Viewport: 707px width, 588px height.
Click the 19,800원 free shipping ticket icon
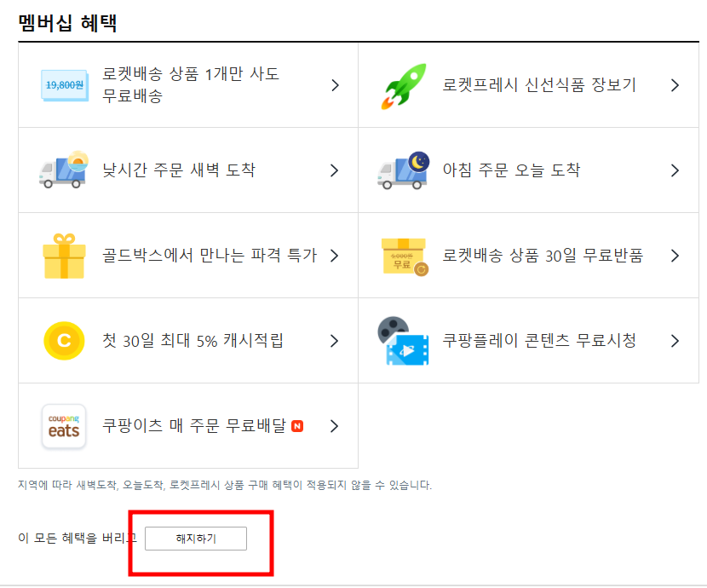pos(65,85)
